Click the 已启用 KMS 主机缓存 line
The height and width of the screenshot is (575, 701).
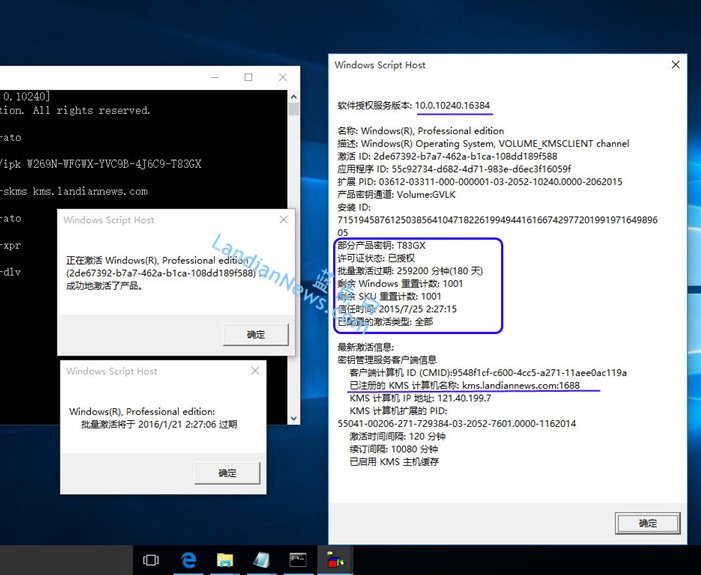(x=394, y=462)
